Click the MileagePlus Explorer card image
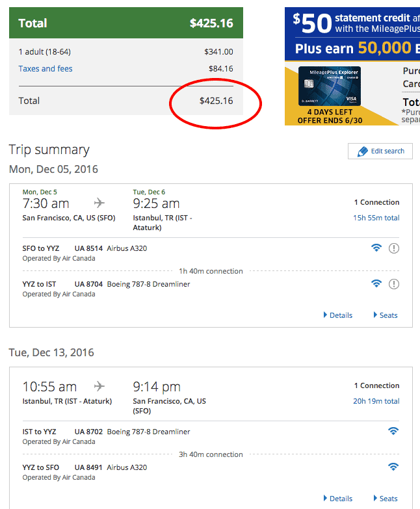 330,86
